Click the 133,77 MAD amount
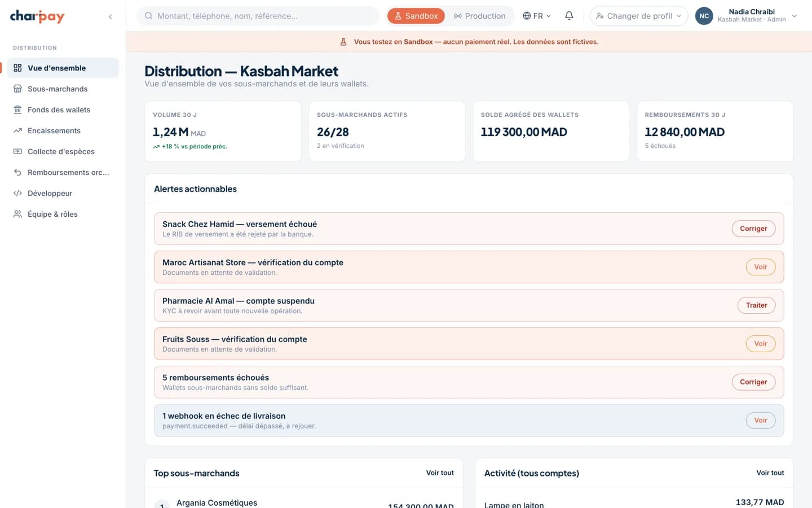 pos(760,502)
